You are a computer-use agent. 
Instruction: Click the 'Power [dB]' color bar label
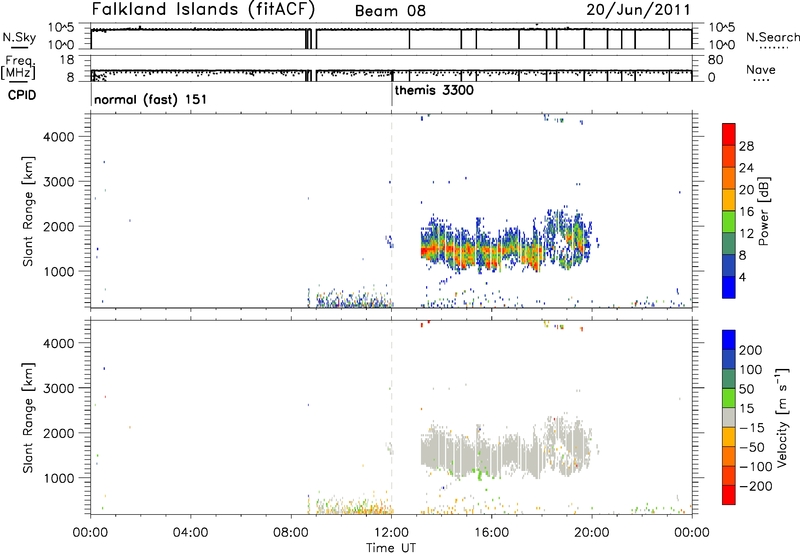(x=764, y=211)
